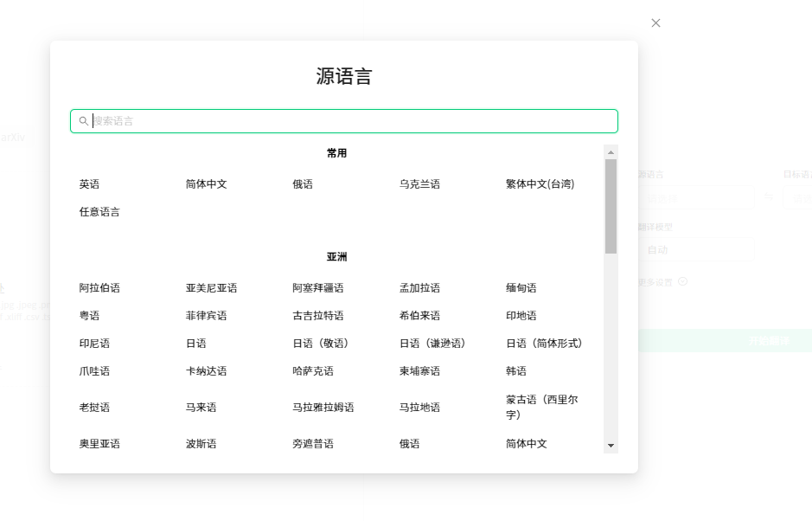Click the scrollbar up arrow

[611, 151]
